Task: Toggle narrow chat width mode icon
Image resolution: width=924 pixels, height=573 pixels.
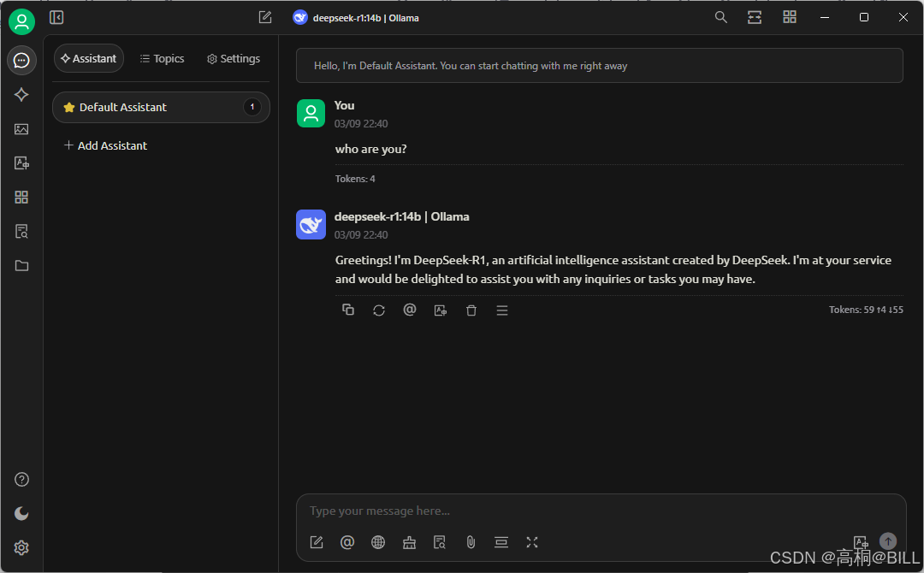Action: tap(755, 18)
